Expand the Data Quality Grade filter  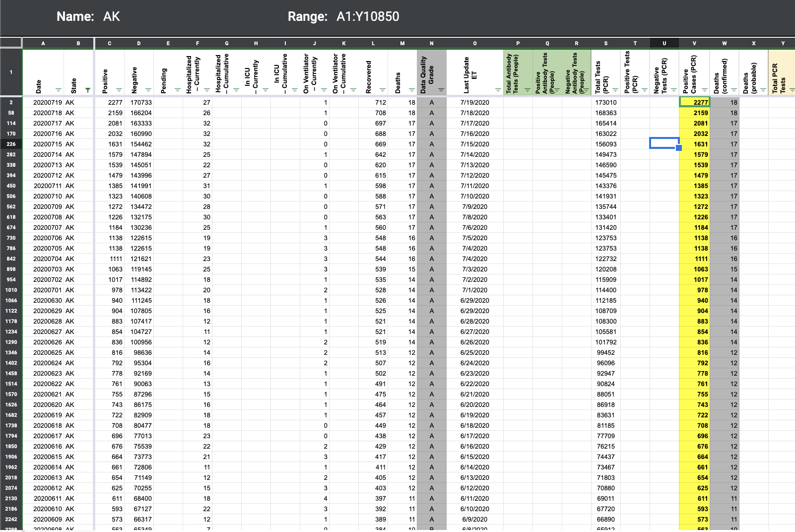click(441, 90)
